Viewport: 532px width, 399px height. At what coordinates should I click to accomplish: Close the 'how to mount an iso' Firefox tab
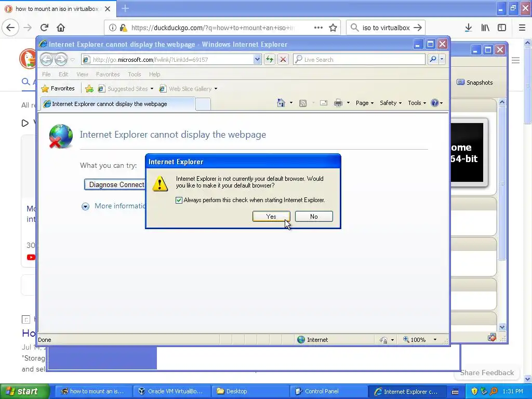click(108, 9)
